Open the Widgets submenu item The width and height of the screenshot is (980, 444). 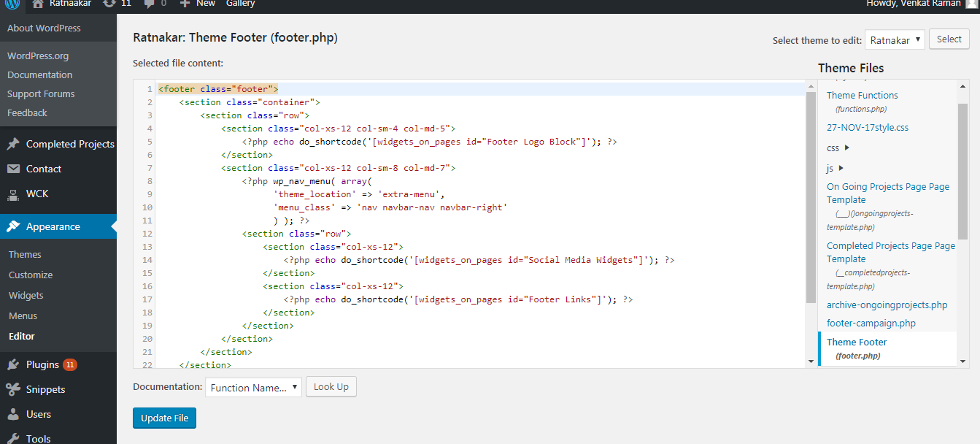point(26,296)
